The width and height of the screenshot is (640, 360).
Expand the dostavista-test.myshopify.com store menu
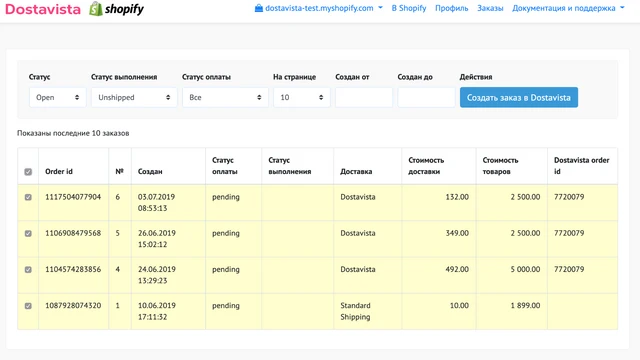click(x=319, y=8)
